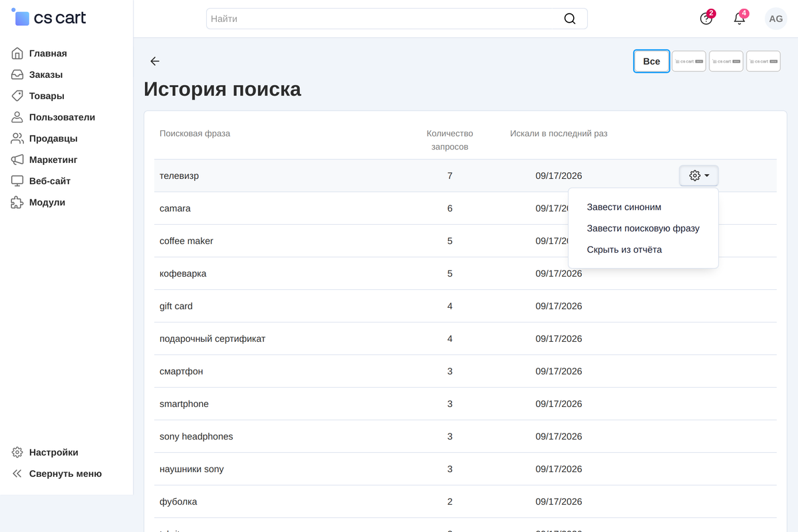Open the Продавцы people icon
Image resolution: width=798 pixels, height=532 pixels.
pyautogui.click(x=17, y=138)
